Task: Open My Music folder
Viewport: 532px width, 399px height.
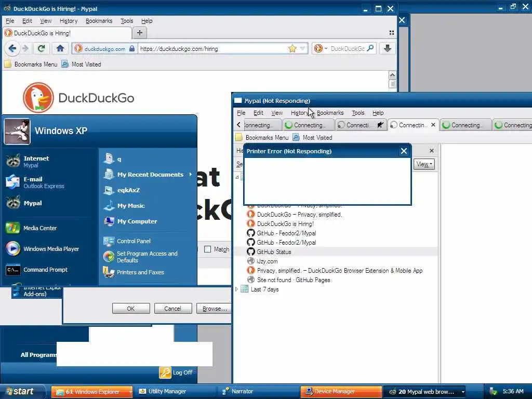Action: (130, 206)
